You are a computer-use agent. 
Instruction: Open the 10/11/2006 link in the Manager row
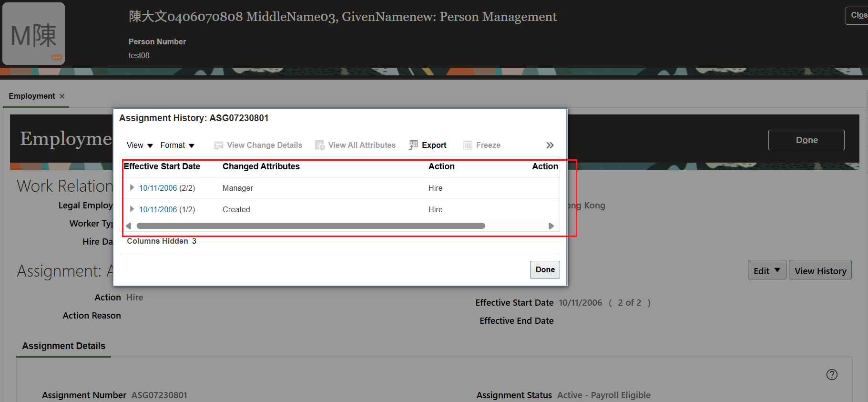click(x=158, y=188)
